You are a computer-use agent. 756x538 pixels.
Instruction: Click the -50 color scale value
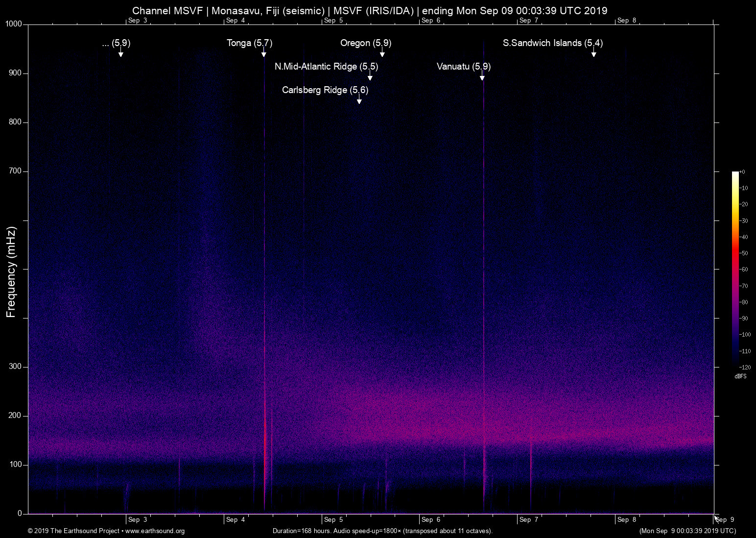(744, 254)
